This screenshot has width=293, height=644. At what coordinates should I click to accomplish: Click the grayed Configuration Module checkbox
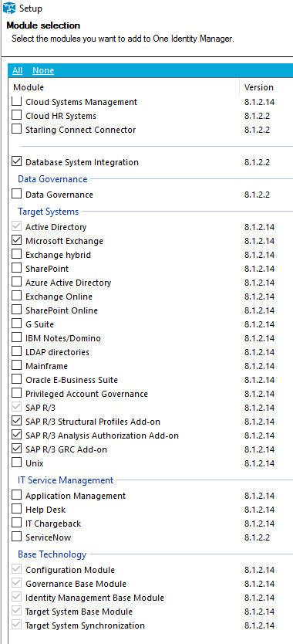17,570
